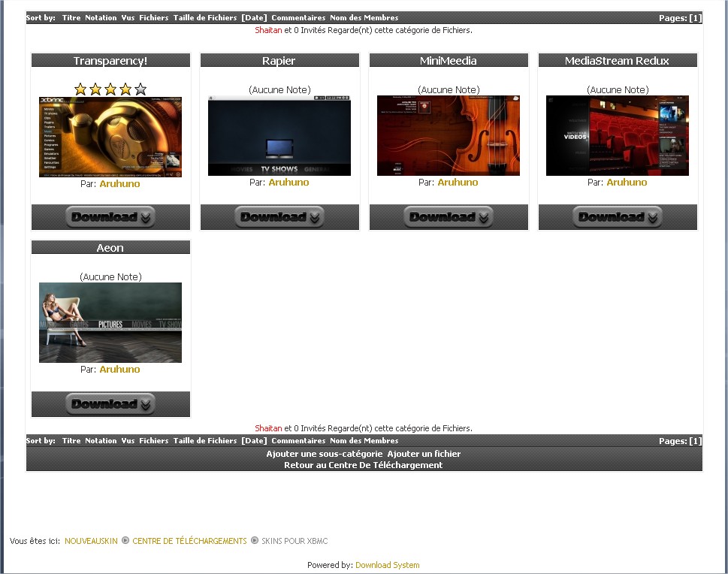
Task: Sort by Fichiers in the bottom sort bar
Action: (154, 441)
